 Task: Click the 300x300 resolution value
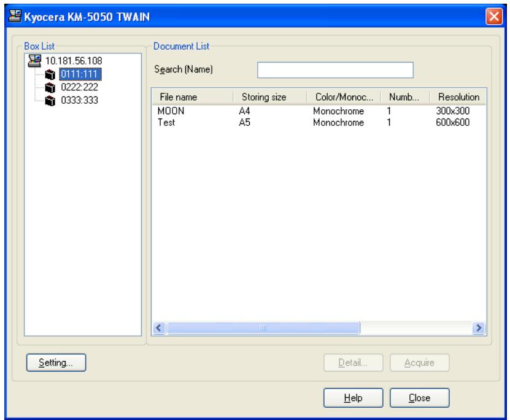[452, 111]
